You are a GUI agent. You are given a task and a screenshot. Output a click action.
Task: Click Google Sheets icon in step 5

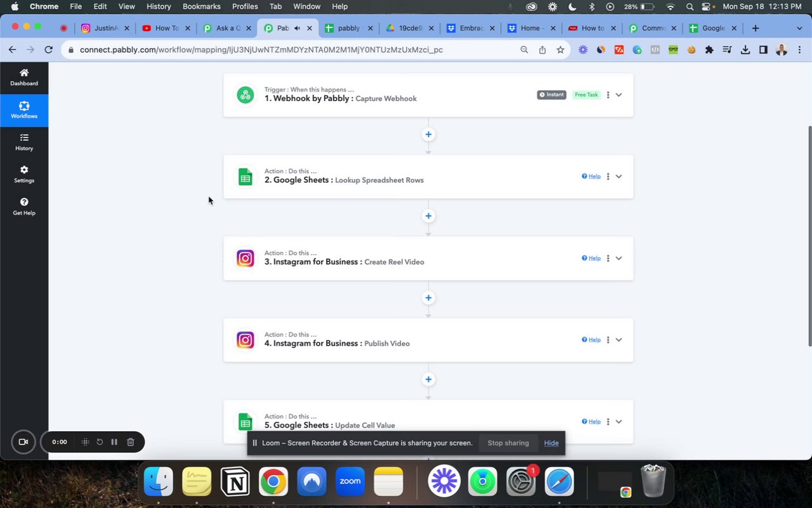coord(245,422)
